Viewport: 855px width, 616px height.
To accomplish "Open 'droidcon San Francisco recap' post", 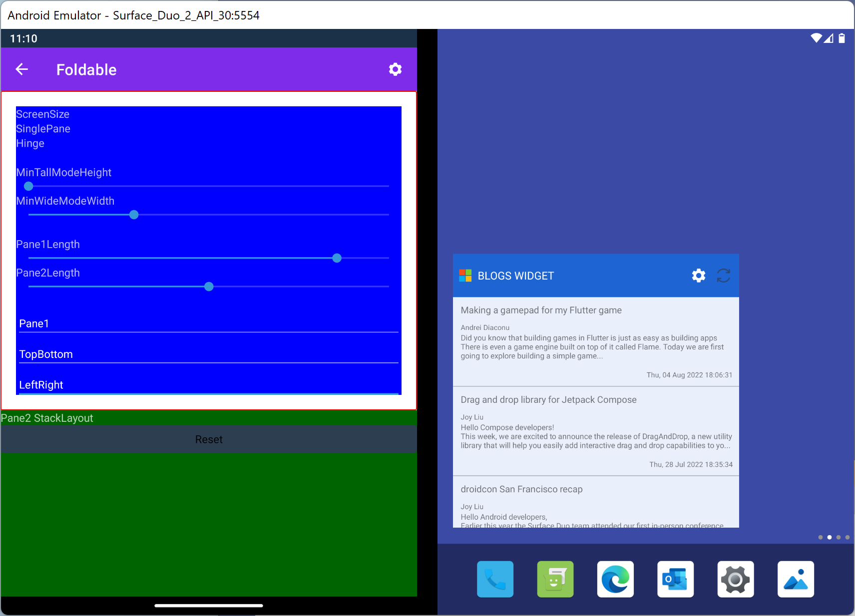I will [x=596, y=502].
